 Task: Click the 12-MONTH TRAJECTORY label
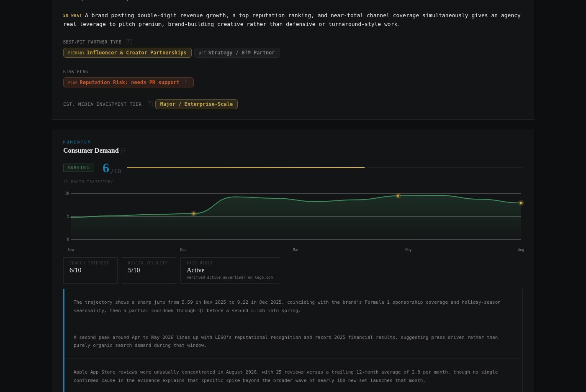point(88,182)
